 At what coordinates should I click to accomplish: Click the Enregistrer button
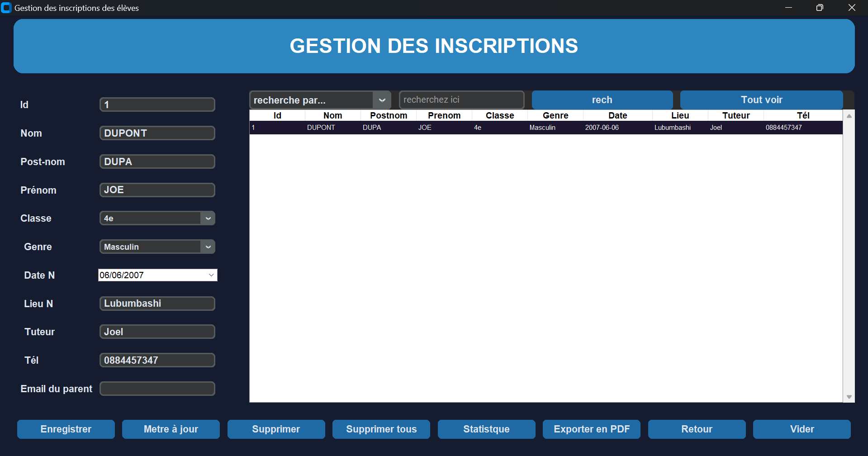[x=66, y=429]
